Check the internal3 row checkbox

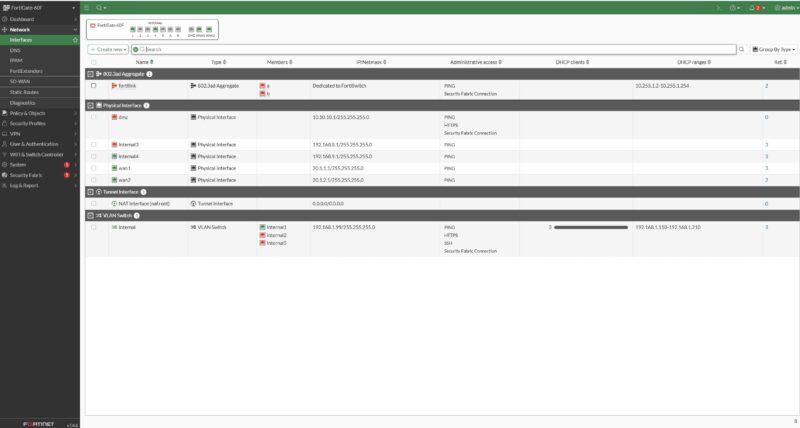[93, 144]
